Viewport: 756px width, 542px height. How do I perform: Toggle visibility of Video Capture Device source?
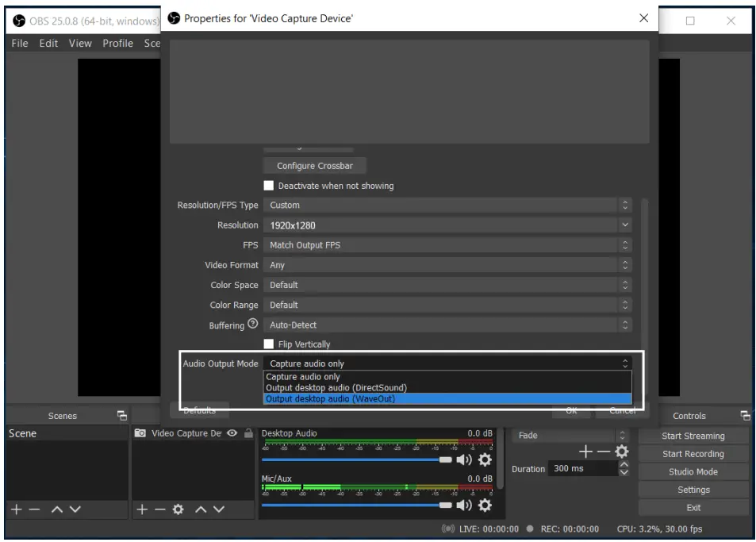point(230,433)
